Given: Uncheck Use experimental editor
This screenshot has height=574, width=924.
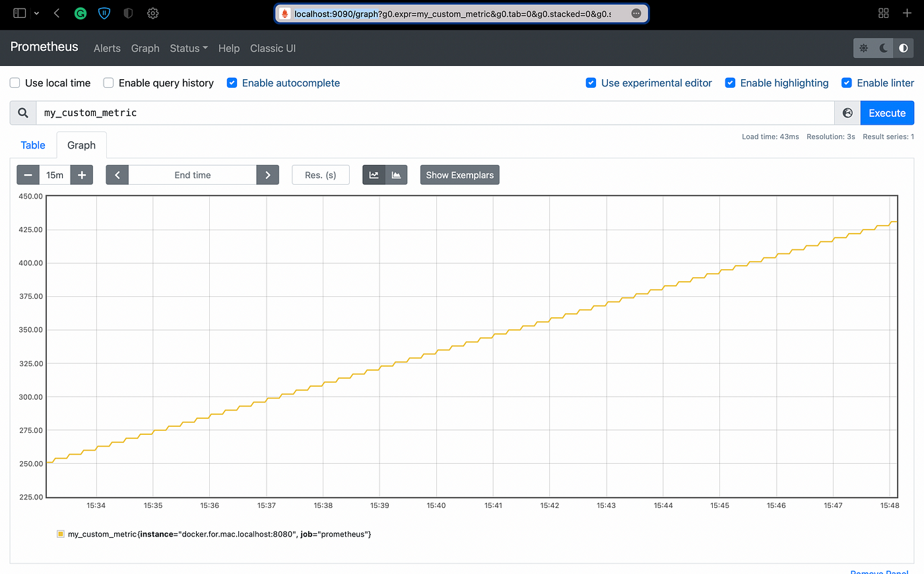Looking at the screenshot, I should [591, 82].
